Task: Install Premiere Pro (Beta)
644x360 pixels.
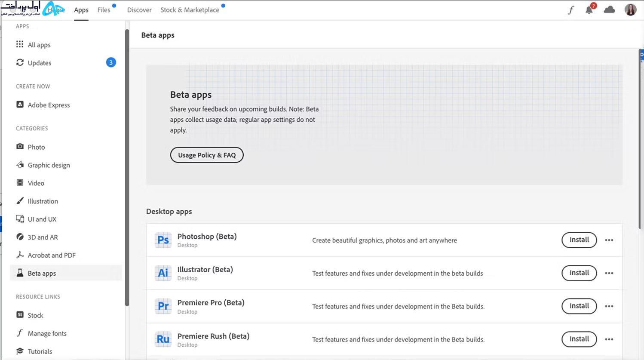Action: 579,306
